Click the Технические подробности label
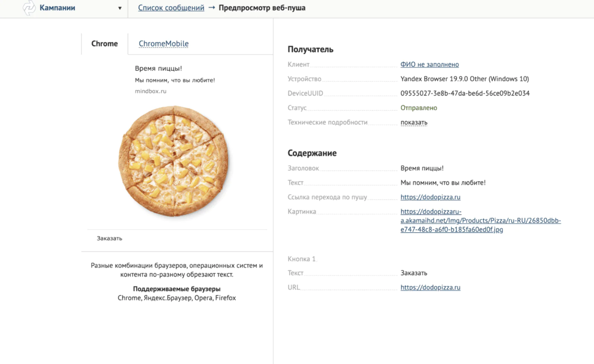Image resolution: width=594 pixels, height=364 pixels. [x=327, y=122]
